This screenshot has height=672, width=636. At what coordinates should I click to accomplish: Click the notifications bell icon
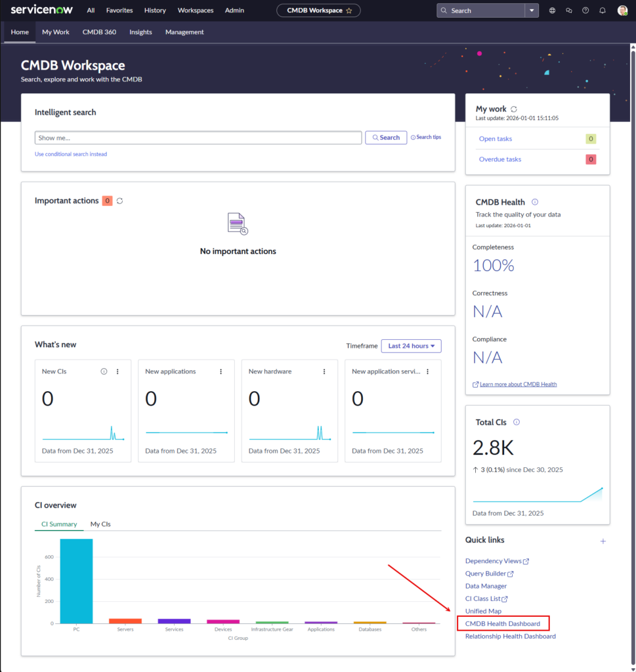click(x=602, y=10)
